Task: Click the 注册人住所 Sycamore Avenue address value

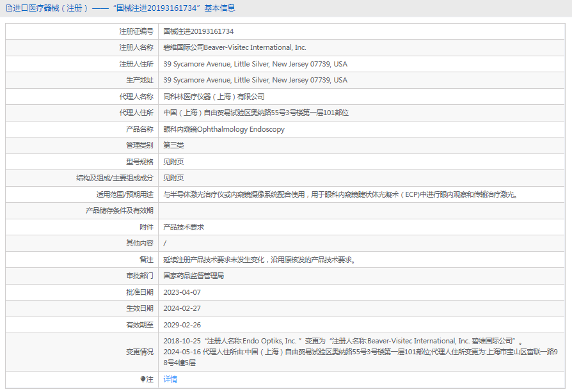Action: pos(255,64)
